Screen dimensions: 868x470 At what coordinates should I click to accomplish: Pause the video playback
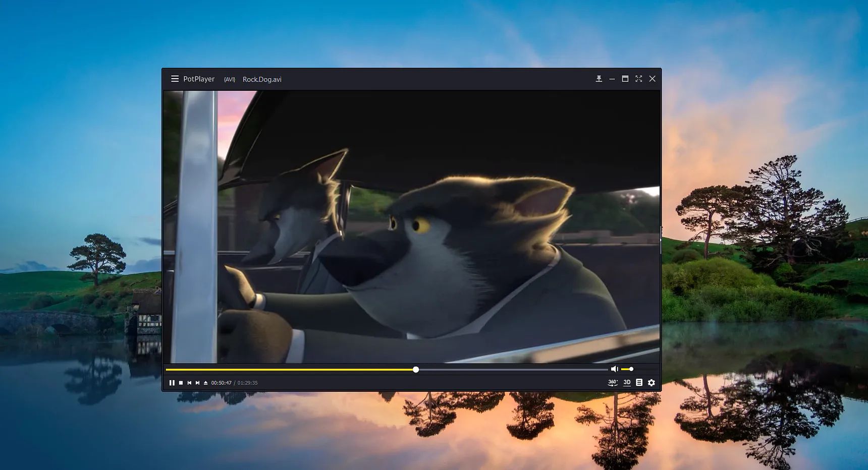coord(172,383)
